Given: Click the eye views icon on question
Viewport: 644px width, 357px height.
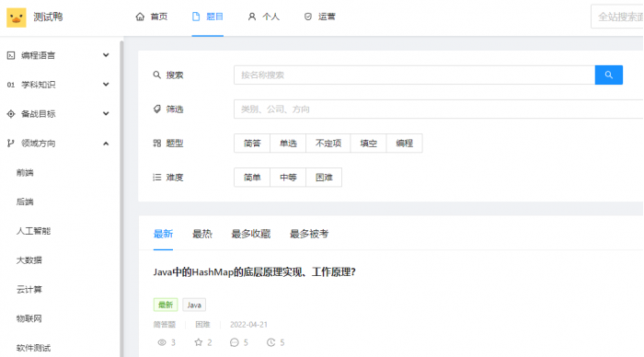Looking at the screenshot, I should point(162,342).
